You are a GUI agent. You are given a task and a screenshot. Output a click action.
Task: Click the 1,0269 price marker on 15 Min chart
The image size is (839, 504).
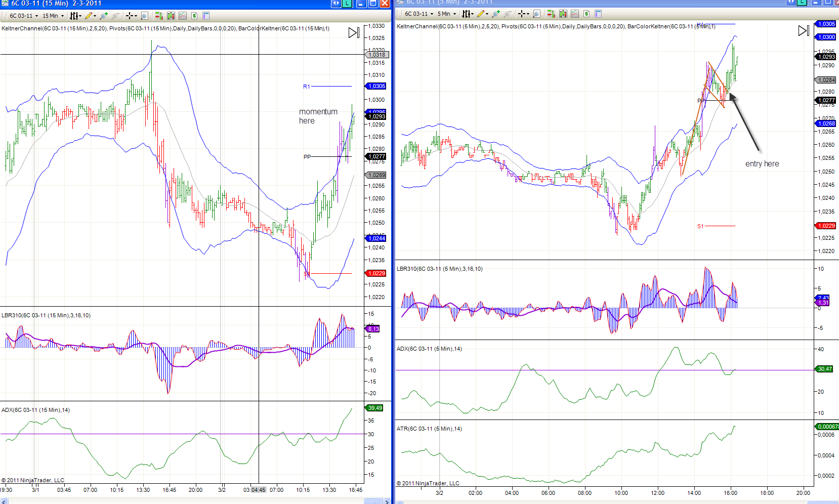376,175
